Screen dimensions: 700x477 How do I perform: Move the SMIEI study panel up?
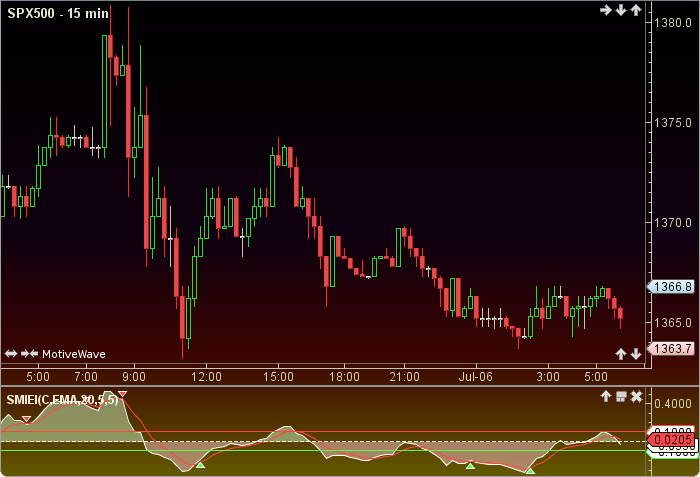[x=606, y=396]
